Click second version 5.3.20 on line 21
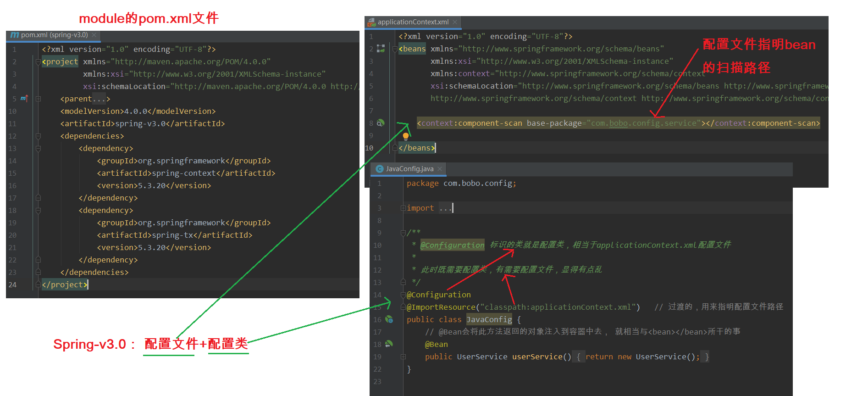Screen dimensions: 868x396 coord(154,247)
